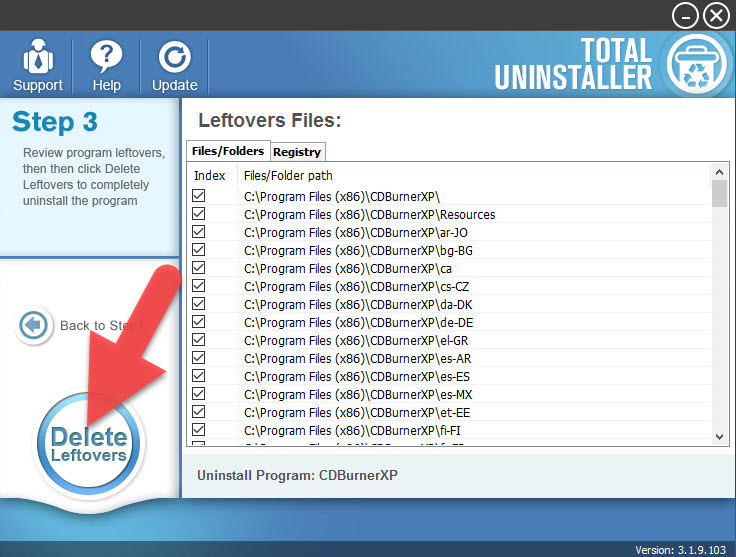Click the Uninstall Program: CDBurnerXP text

[x=297, y=475]
